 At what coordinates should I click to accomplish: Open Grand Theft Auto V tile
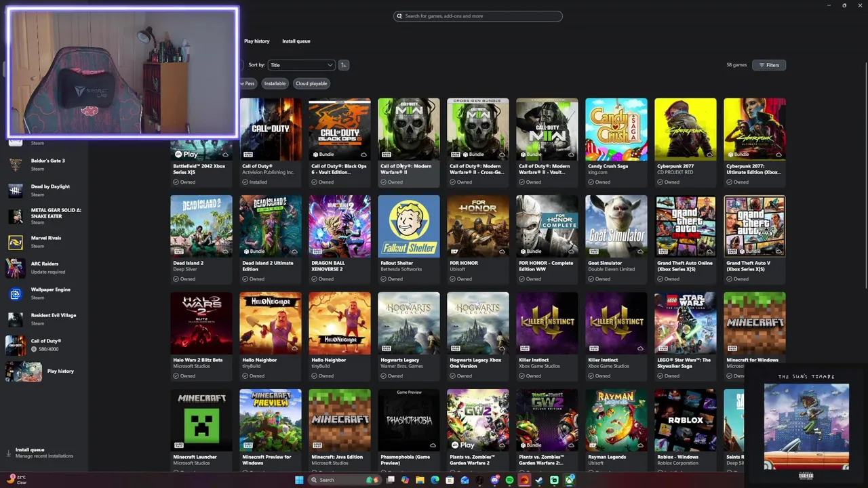[x=754, y=239]
